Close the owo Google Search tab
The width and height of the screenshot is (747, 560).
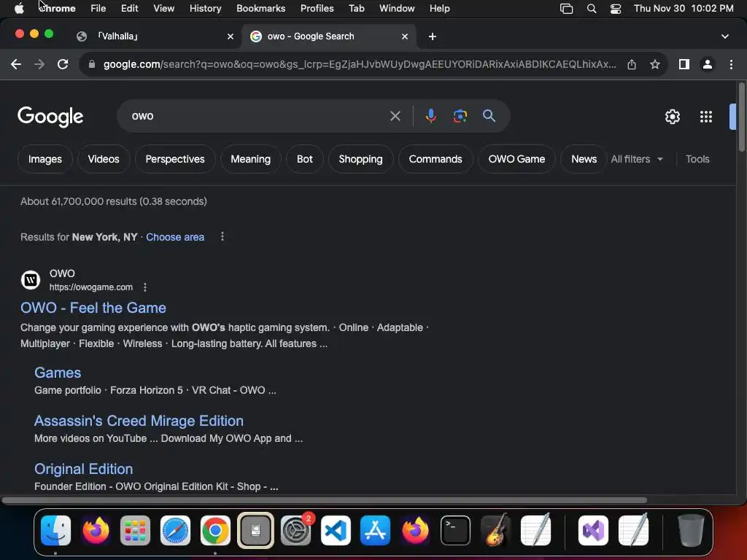pyautogui.click(x=405, y=36)
